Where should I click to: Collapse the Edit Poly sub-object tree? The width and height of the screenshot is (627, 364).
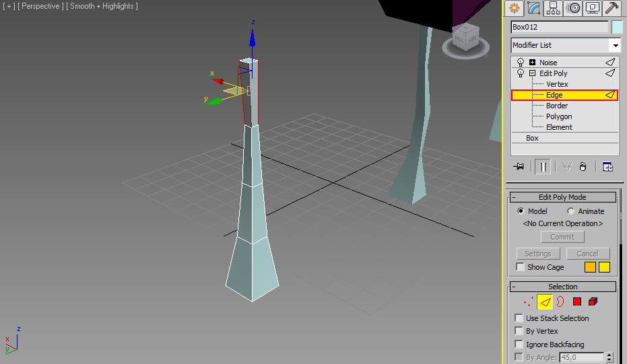[532, 73]
